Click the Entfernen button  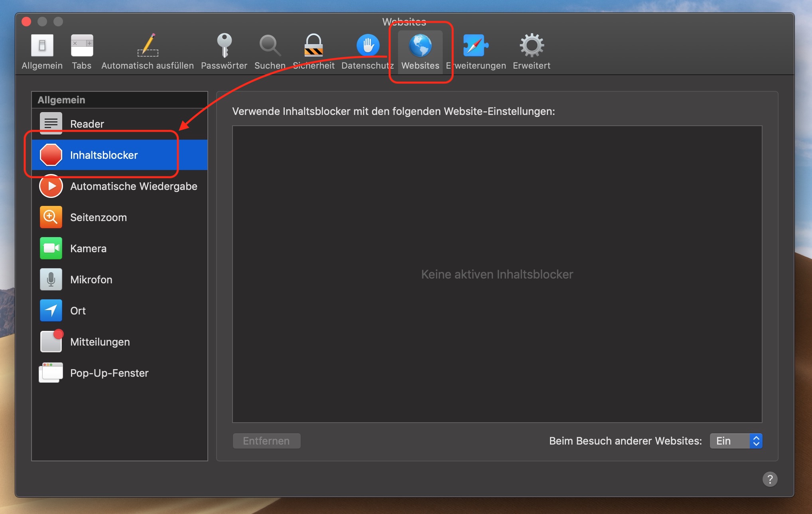point(266,441)
